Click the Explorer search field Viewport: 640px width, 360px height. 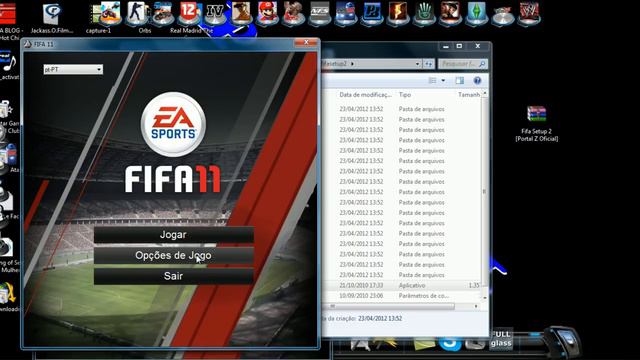[462, 64]
